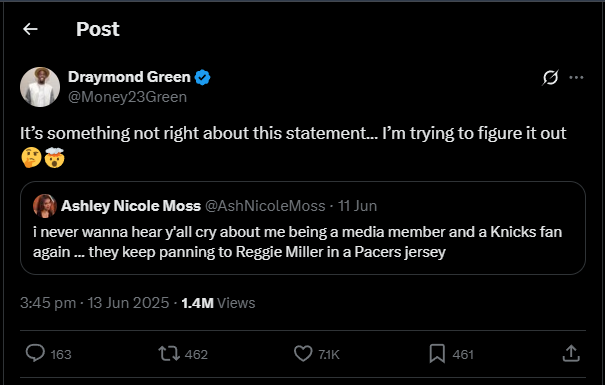Bookmark the post with the bookmark icon
The image size is (605, 385).
click(437, 353)
